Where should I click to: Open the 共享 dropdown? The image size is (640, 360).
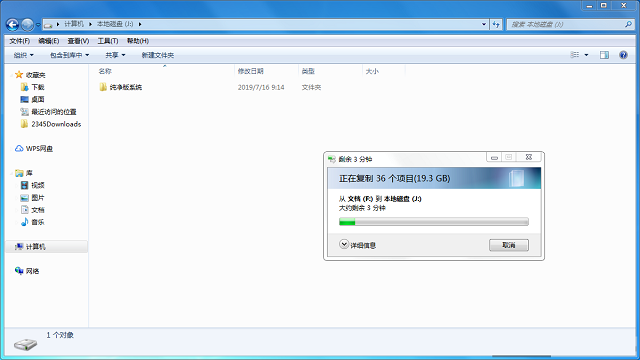[x=115, y=55]
